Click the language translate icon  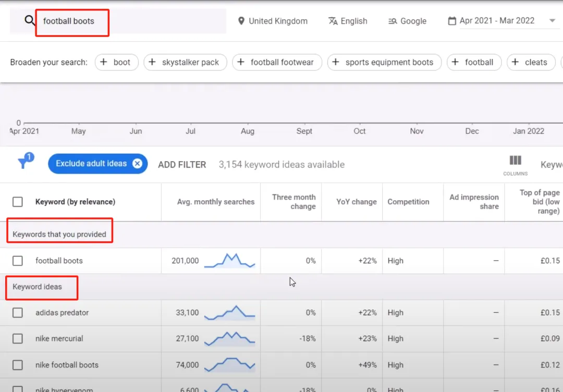(x=333, y=21)
